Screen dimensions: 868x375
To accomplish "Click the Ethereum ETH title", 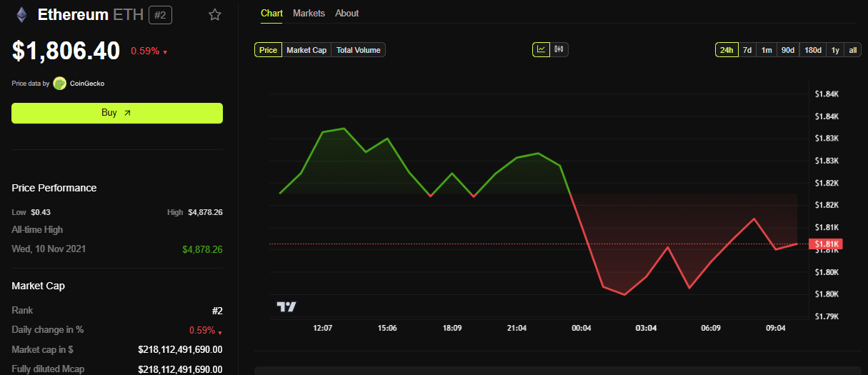I will click(90, 14).
